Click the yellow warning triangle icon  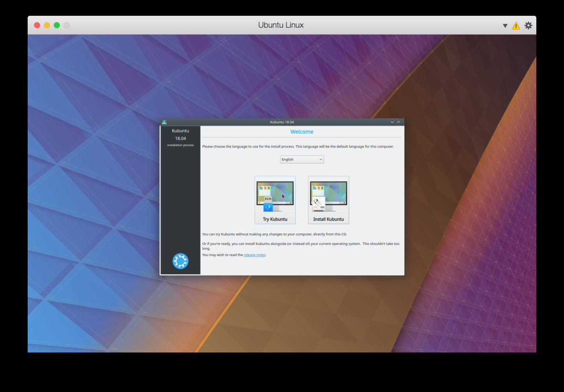coord(516,26)
